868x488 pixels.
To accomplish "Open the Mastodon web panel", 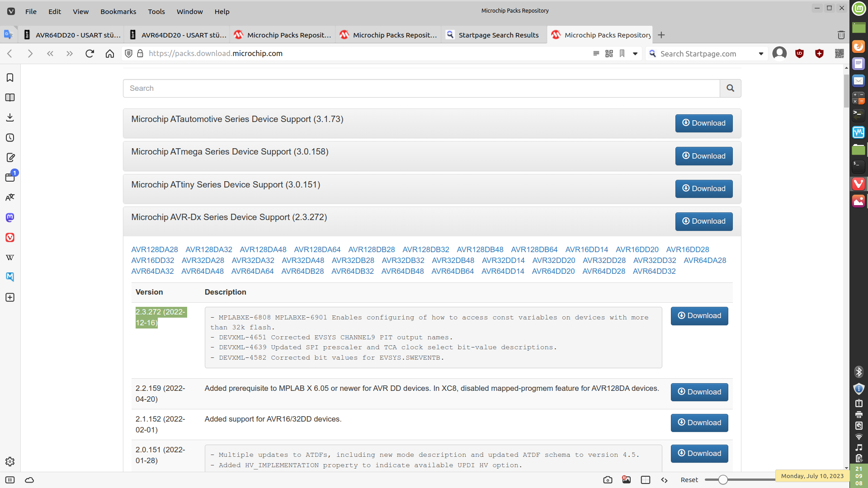I will (10, 217).
